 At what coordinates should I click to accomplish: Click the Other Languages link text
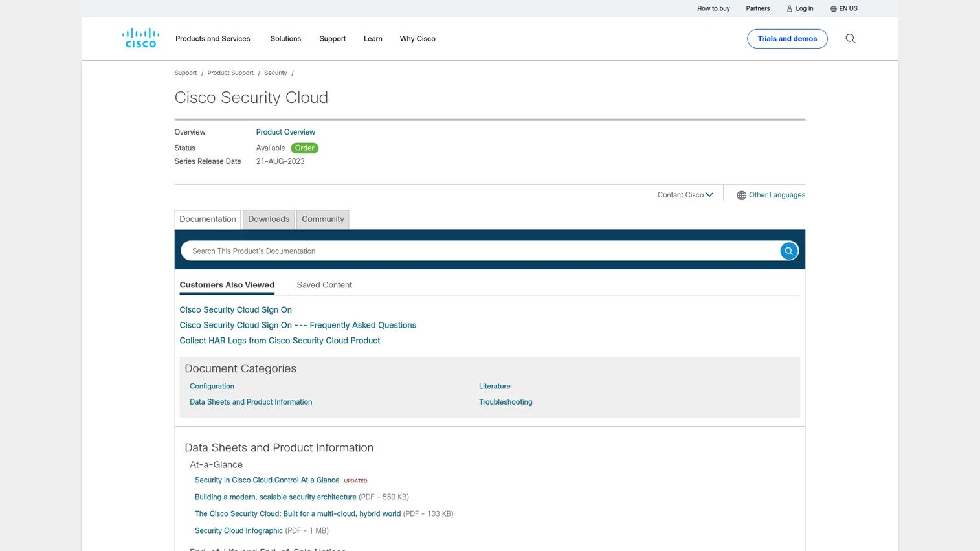pyautogui.click(x=777, y=195)
